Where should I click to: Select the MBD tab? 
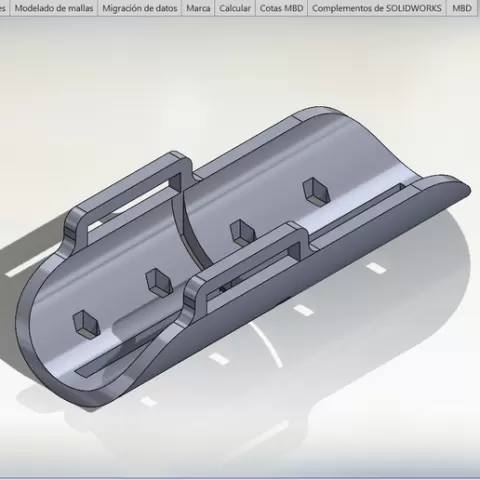[462, 8]
